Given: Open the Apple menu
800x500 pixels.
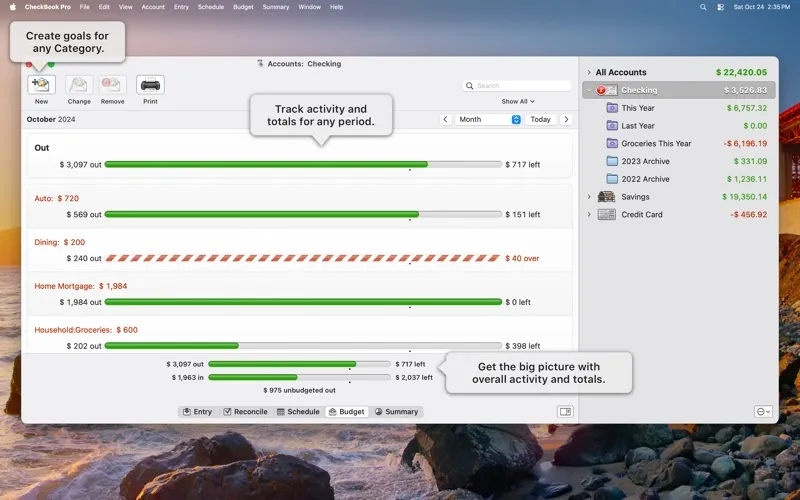Looking at the screenshot, I should tap(12, 7).
